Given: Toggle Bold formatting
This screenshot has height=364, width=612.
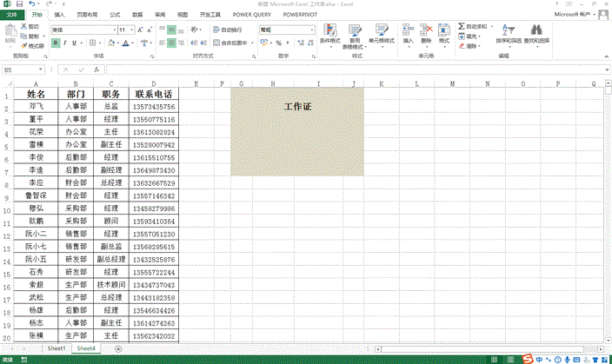Looking at the screenshot, I should coord(56,43).
